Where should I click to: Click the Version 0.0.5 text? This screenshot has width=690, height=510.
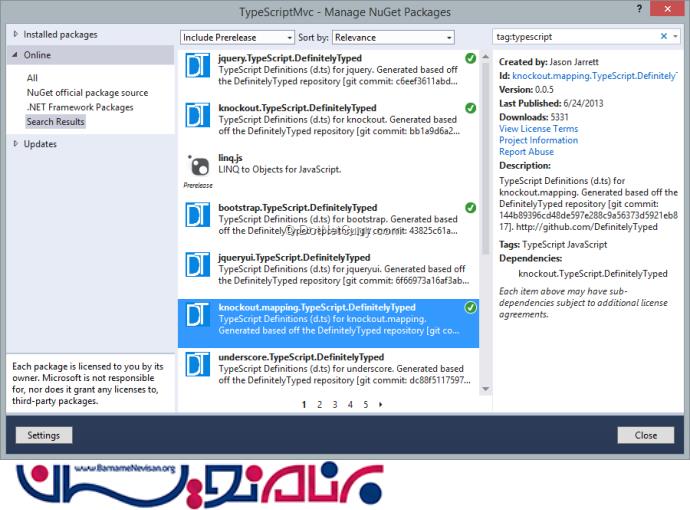[526, 89]
